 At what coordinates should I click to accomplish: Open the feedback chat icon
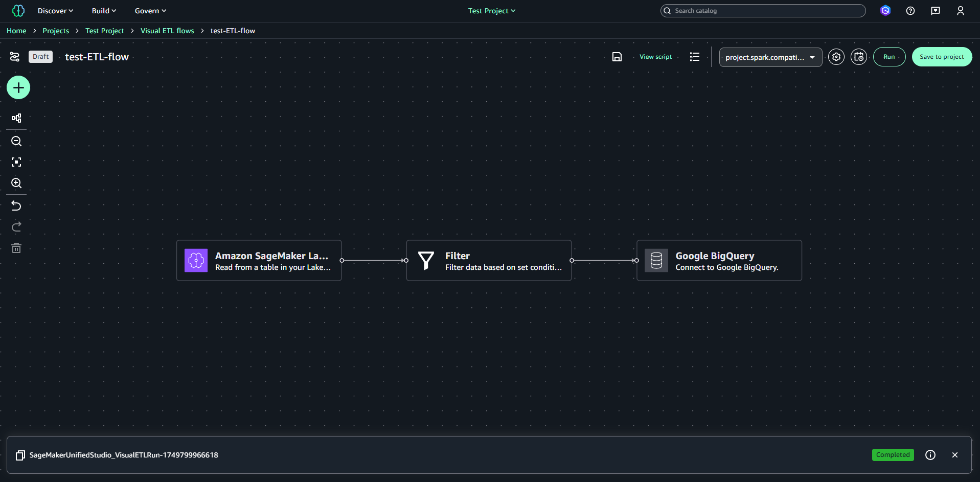pos(936,11)
